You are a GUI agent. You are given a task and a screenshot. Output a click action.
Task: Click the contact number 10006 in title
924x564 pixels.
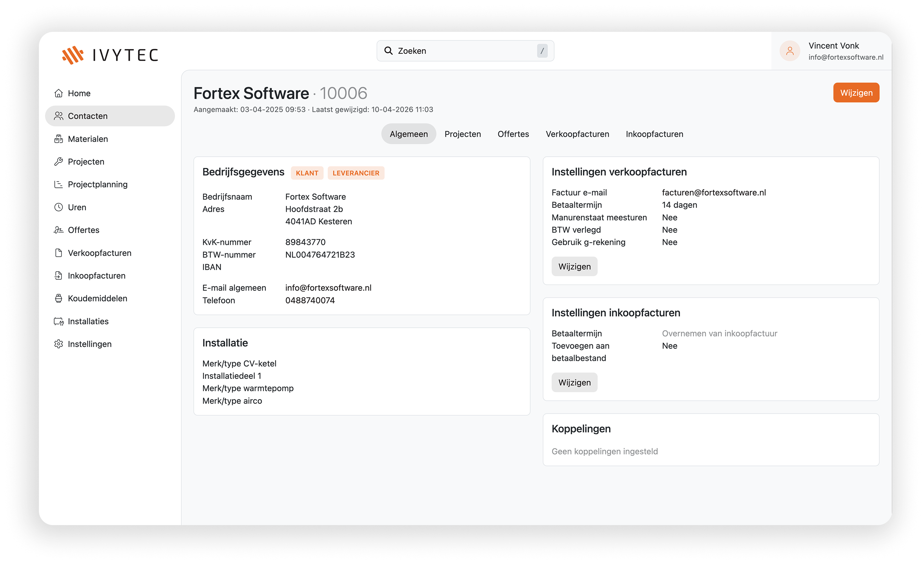pos(343,93)
